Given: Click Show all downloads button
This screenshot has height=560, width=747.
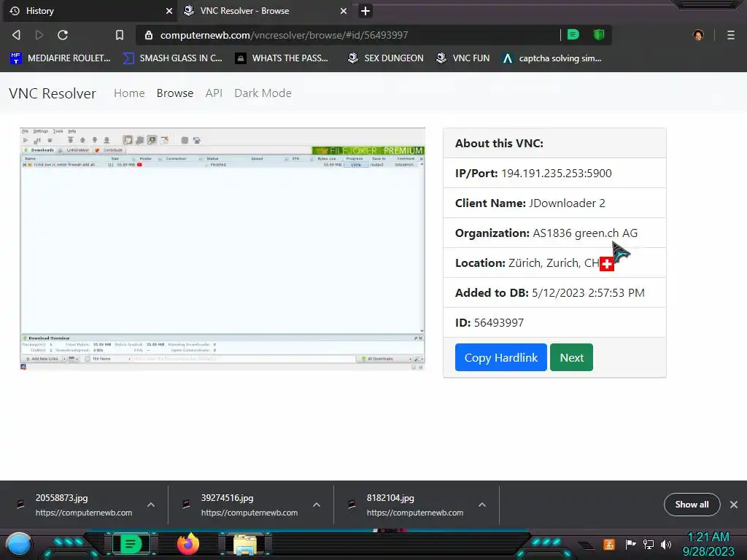Looking at the screenshot, I should click(692, 505).
